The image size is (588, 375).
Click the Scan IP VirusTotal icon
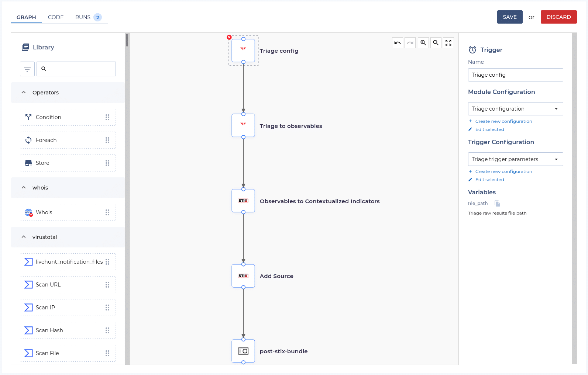(28, 308)
